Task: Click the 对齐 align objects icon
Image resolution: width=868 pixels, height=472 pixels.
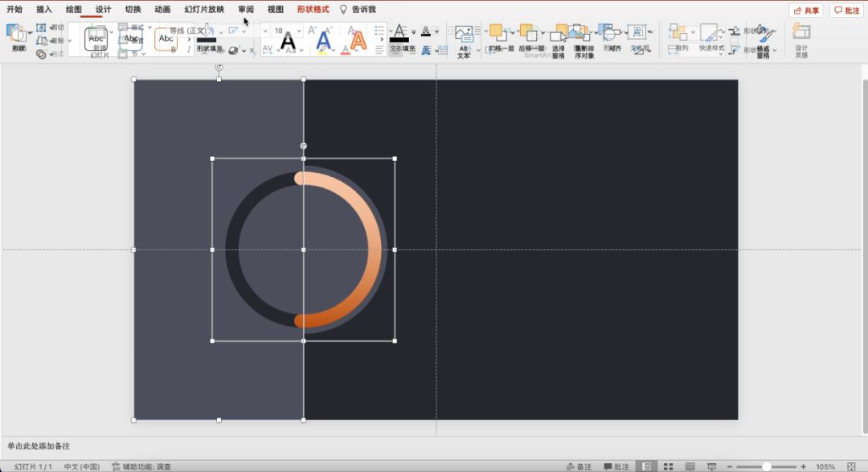Action: point(611,35)
